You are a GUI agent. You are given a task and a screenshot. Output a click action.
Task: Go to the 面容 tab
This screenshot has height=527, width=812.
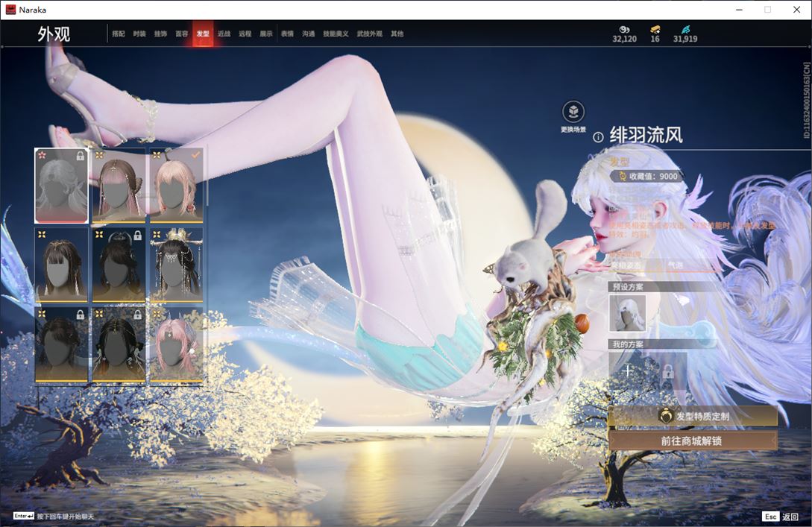click(182, 34)
